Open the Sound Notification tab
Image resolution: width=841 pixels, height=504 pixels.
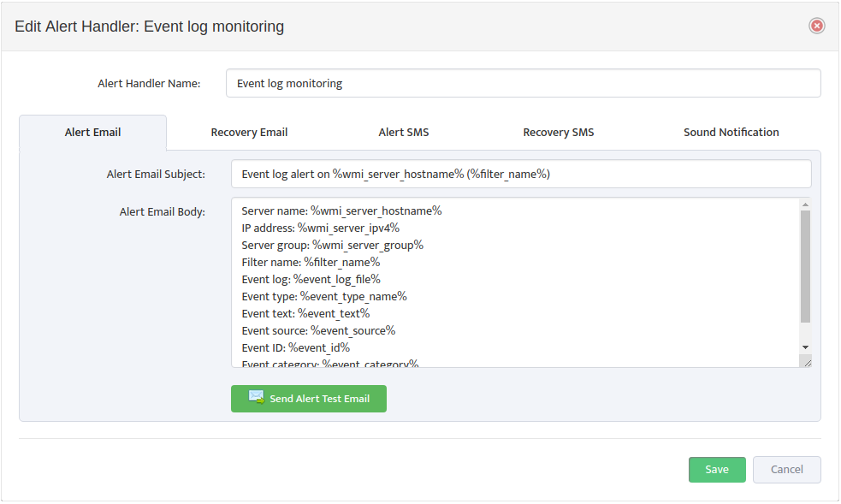tap(731, 133)
